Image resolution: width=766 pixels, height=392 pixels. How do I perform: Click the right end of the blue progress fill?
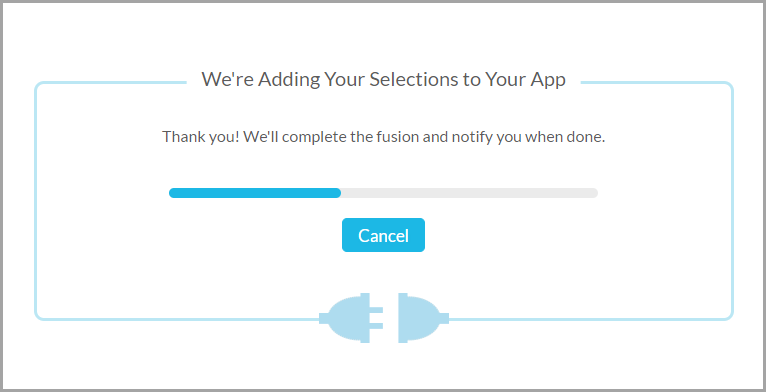click(x=338, y=193)
